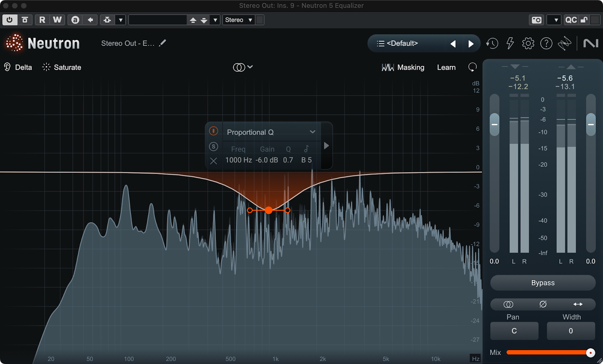Click the Bypass button
Screen dimensions: 603x364
(x=543, y=283)
